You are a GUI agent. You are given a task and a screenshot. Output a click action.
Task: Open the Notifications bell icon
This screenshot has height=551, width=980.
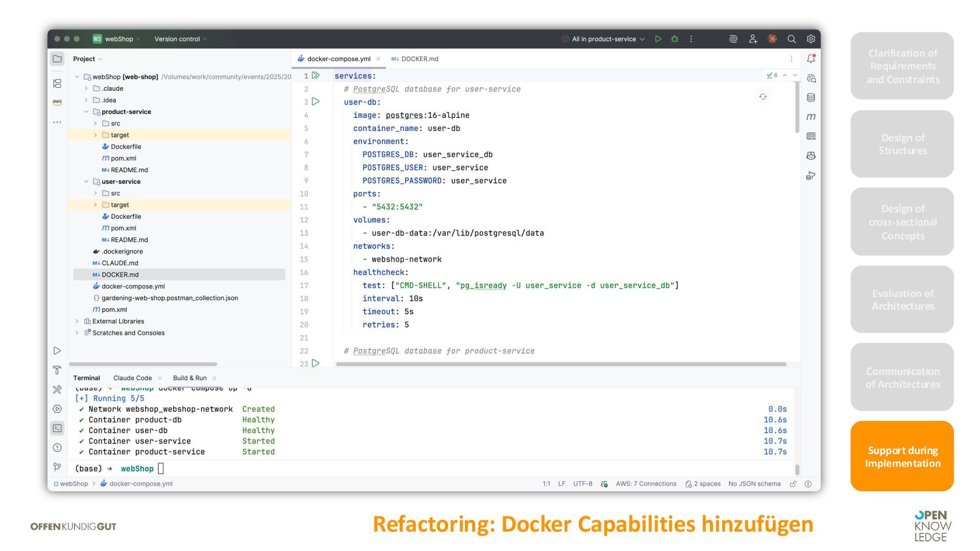811,59
